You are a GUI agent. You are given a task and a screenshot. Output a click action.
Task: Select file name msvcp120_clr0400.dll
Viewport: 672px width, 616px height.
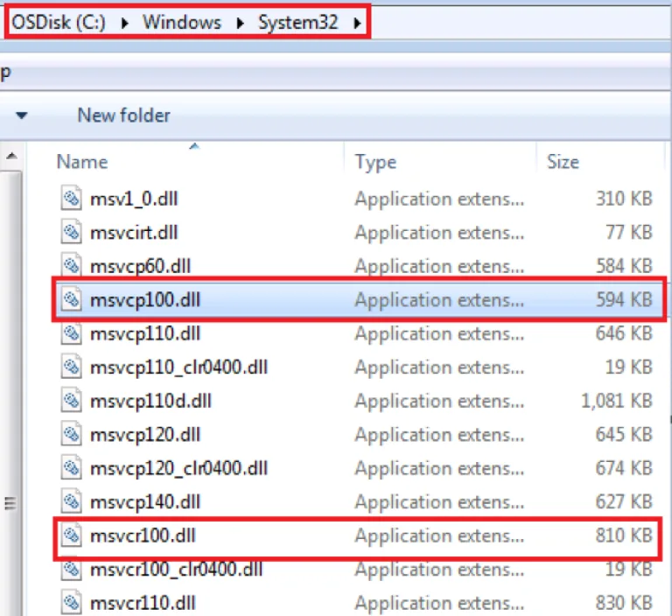[x=178, y=468]
